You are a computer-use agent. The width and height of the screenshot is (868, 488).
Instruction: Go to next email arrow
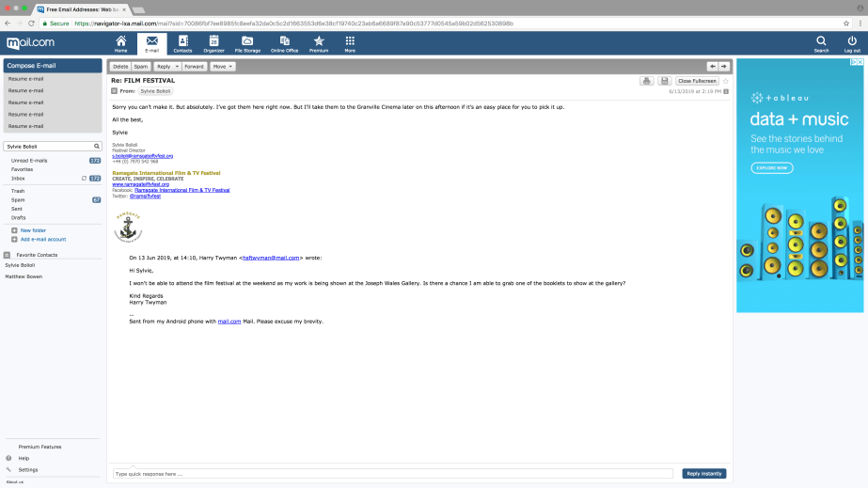click(724, 67)
